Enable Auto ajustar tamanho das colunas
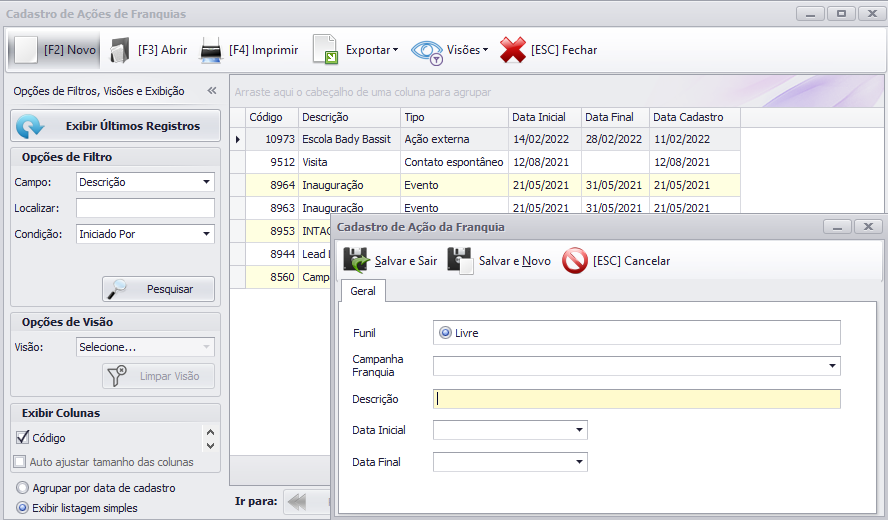 [x=20, y=462]
